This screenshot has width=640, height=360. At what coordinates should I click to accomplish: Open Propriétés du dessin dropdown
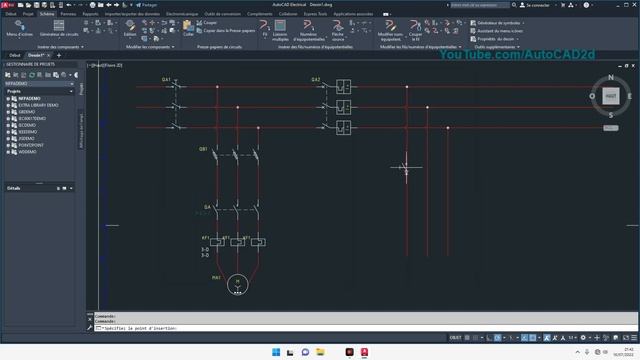click(x=494, y=39)
